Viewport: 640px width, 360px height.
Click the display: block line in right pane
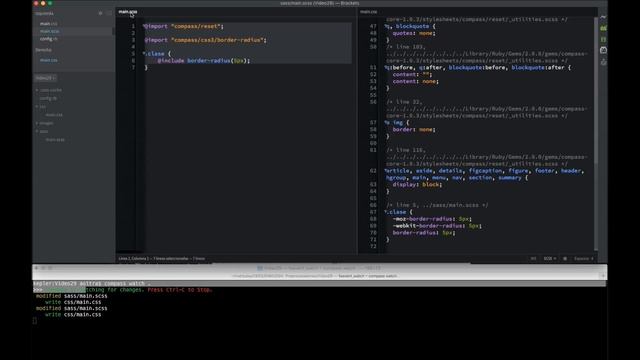(417, 184)
